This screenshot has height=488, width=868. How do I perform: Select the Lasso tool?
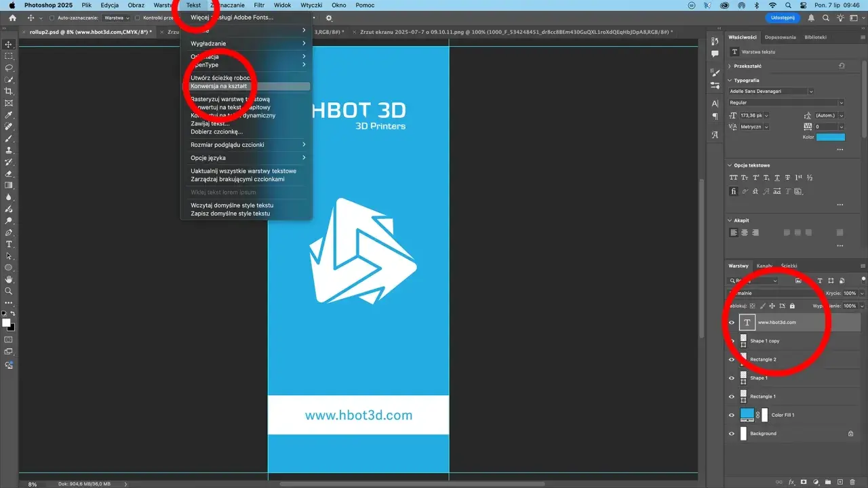[9, 68]
